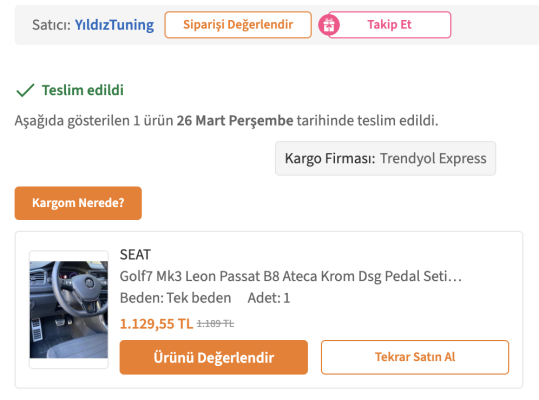Click the 1.129,55 TL price
The image size is (539, 400).
click(x=156, y=324)
